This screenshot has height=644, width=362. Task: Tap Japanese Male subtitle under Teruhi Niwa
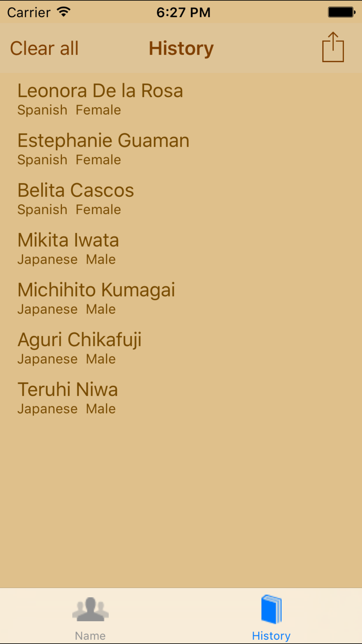(x=67, y=409)
